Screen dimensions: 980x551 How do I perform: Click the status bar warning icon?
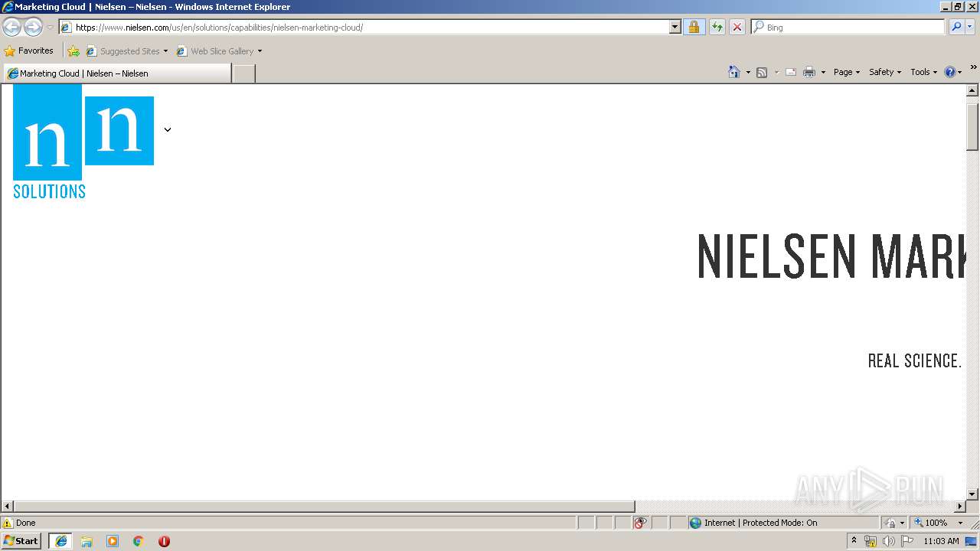tap(8, 523)
